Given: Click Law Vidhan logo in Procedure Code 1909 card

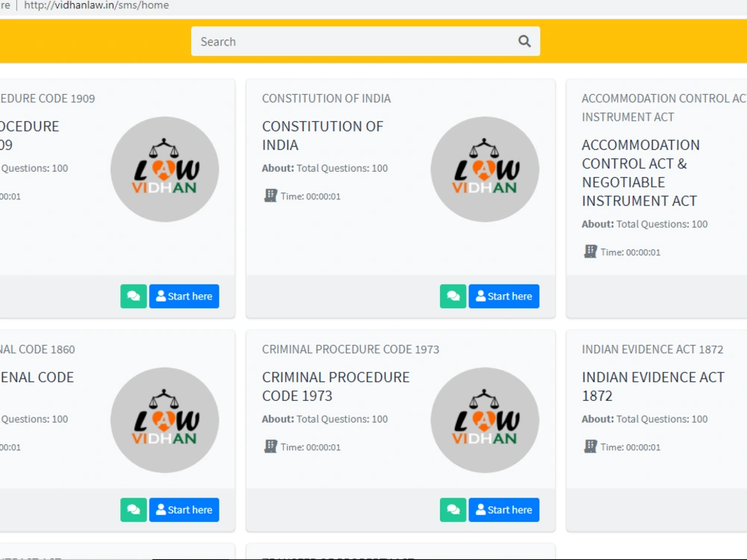Looking at the screenshot, I should point(165,169).
